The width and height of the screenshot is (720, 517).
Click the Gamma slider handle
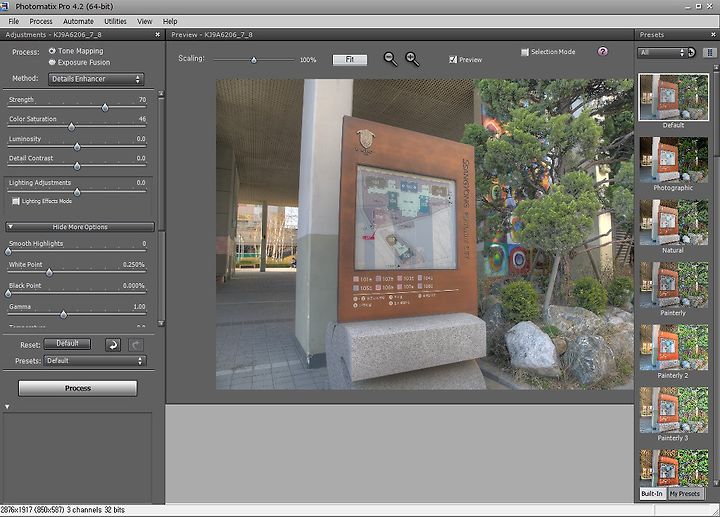pos(63,315)
